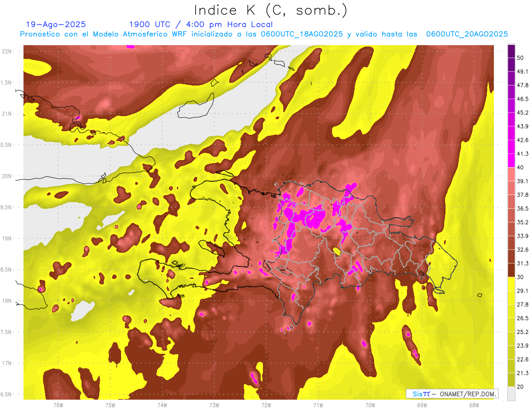
Task: Click the 19N latitude label
Action: (7, 239)
